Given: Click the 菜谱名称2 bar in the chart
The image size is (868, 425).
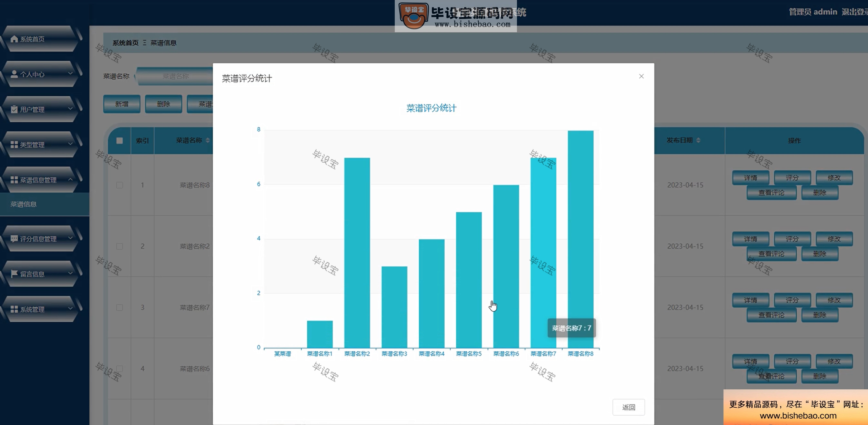Looking at the screenshot, I should tap(357, 253).
